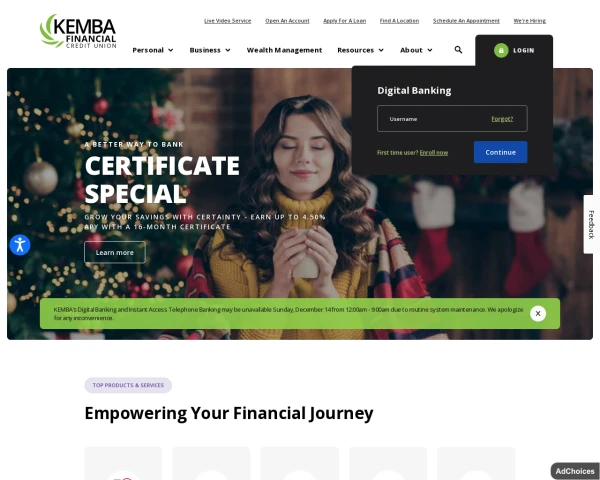Open the site search magnifier icon

point(458,50)
